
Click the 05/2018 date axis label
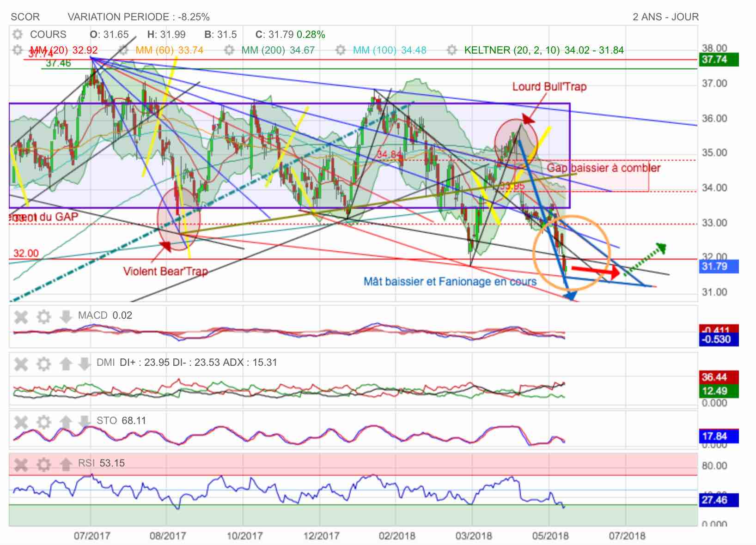pyautogui.click(x=550, y=536)
